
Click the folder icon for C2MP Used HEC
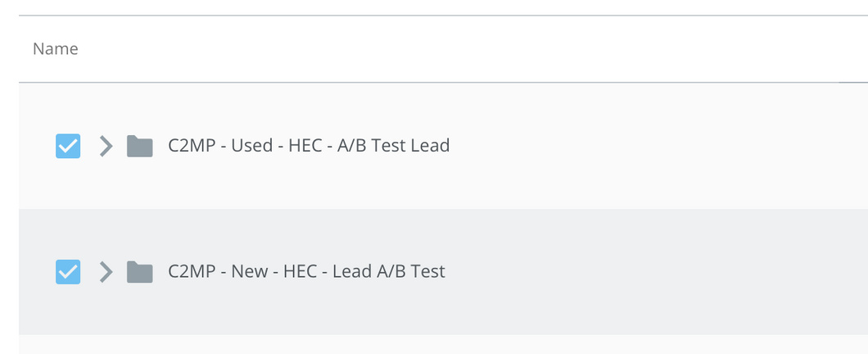(x=139, y=146)
